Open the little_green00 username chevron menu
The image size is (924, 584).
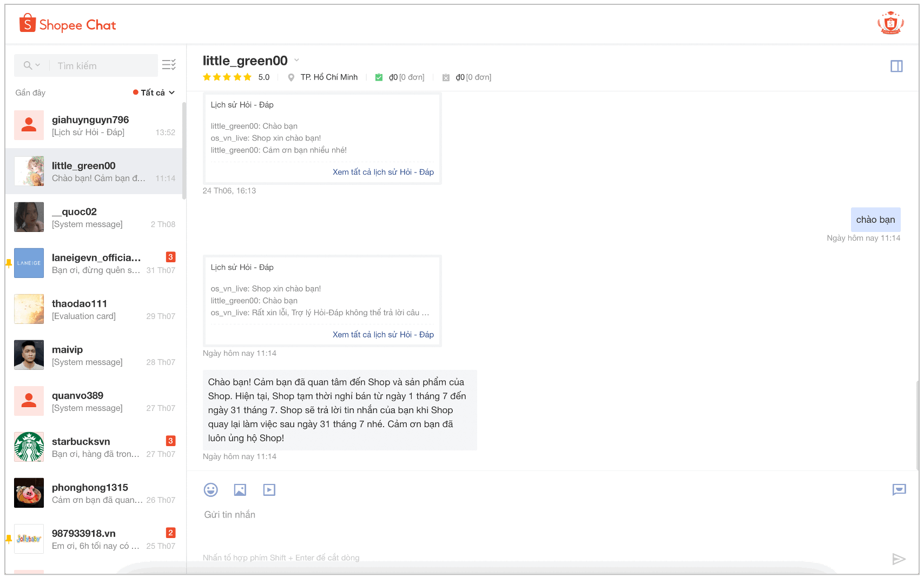pyautogui.click(x=296, y=60)
